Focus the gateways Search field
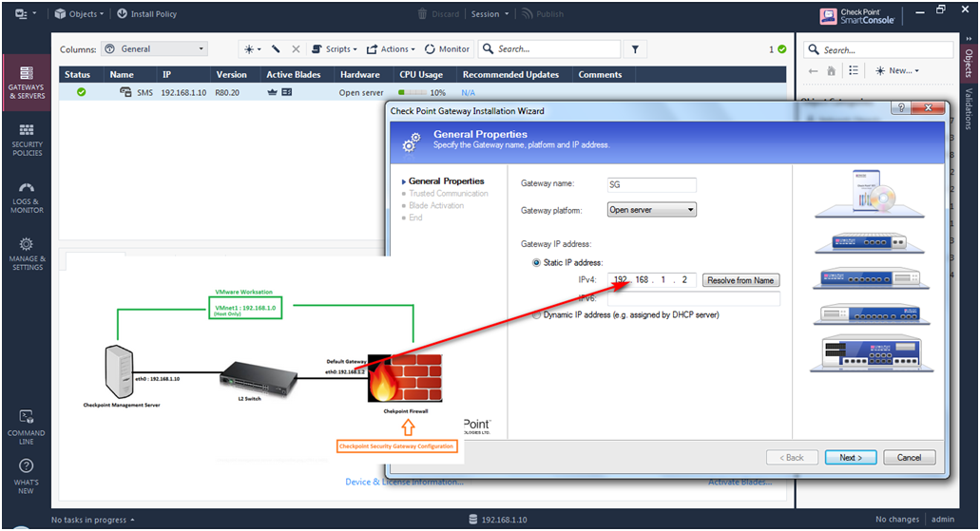980x531 pixels. pyautogui.click(x=549, y=48)
